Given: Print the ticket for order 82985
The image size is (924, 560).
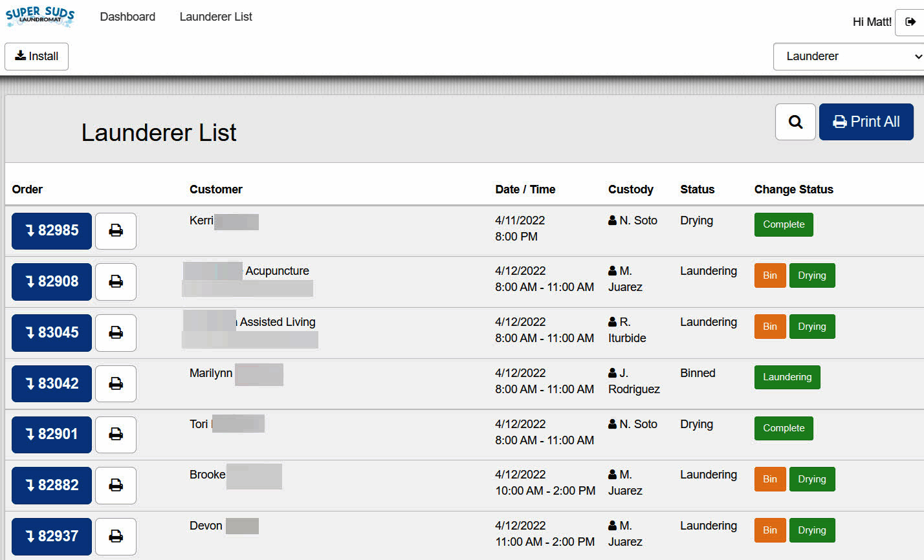Looking at the screenshot, I should pos(116,231).
